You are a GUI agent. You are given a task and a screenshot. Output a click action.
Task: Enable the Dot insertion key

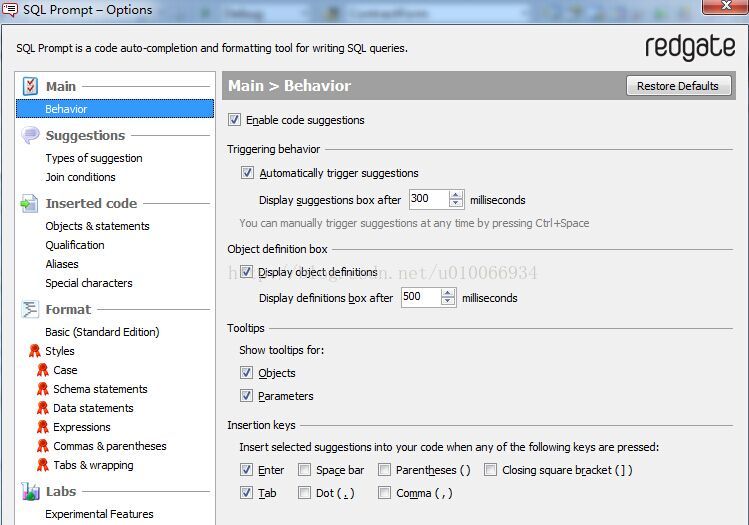pyautogui.click(x=304, y=493)
